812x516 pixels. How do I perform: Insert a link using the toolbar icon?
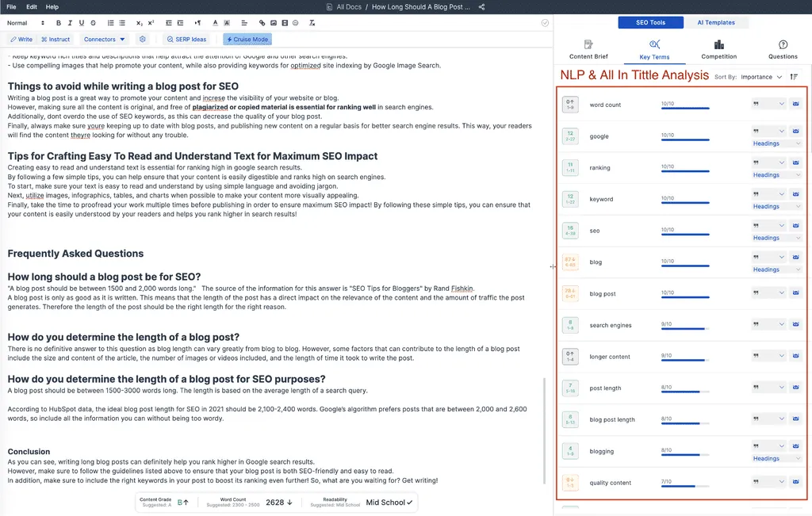pos(262,23)
